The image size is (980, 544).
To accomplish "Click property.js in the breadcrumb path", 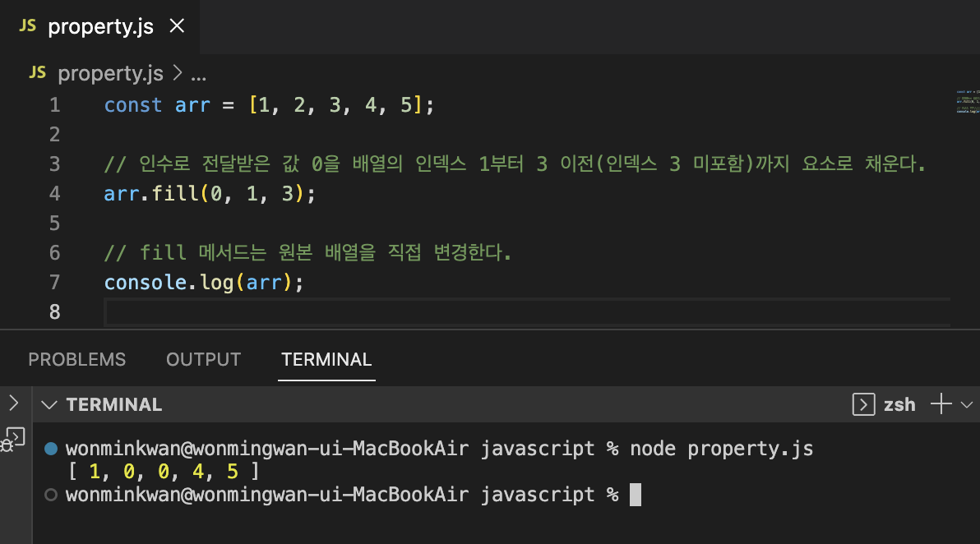I will tap(111, 74).
